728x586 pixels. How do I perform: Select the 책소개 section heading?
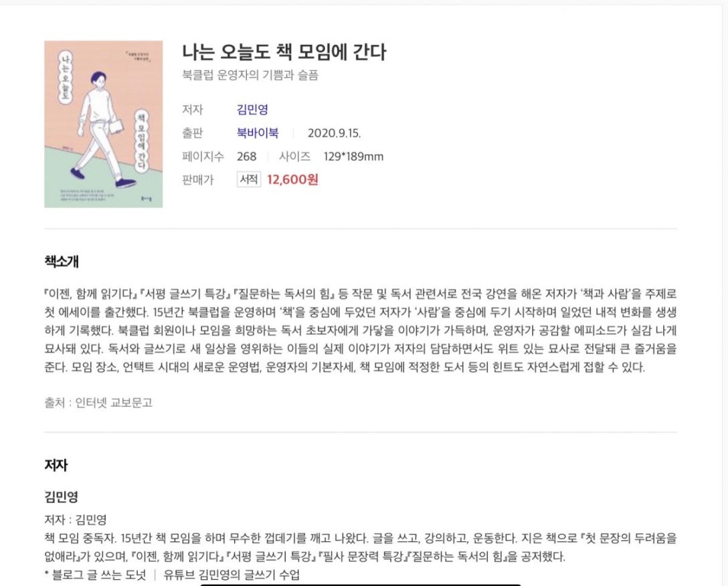(x=62, y=262)
